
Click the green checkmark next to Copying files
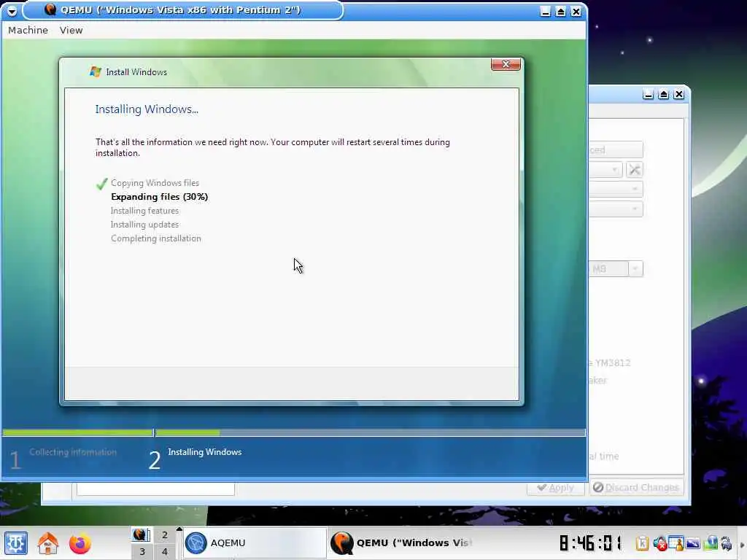[x=101, y=184]
